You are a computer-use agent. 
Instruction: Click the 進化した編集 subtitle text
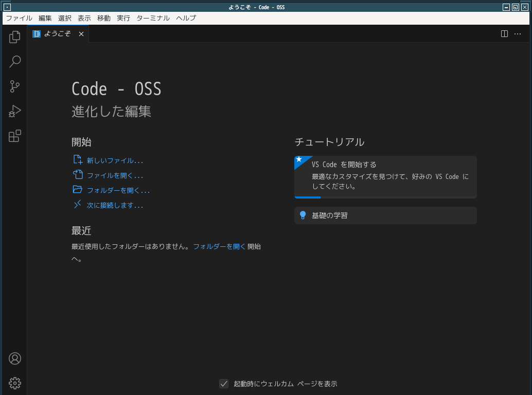pyautogui.click(x=111, y=111)
